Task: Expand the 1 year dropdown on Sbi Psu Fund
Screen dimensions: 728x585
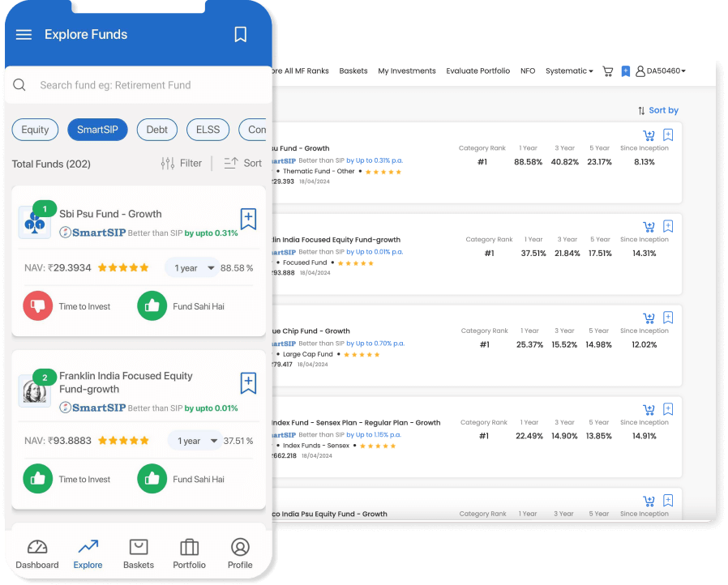Action: pos(191,268)
